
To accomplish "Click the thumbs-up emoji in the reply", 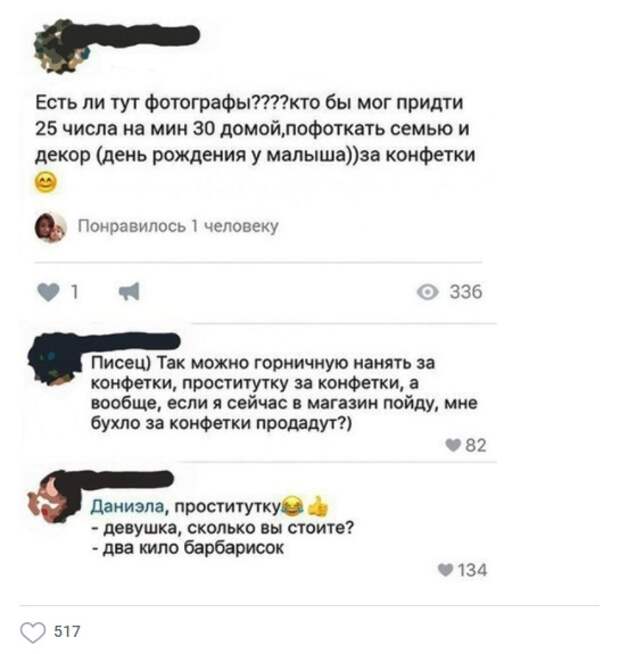I will pos(318,506).
